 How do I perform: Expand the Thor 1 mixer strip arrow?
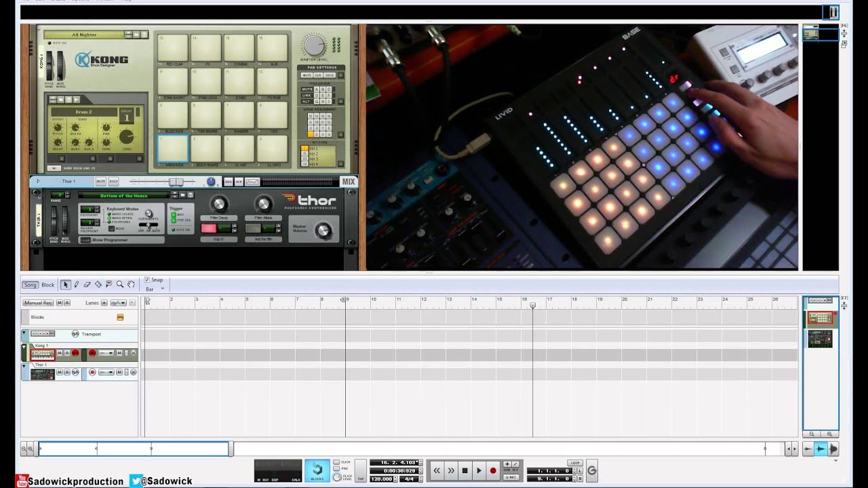click(x=38, y=182)
